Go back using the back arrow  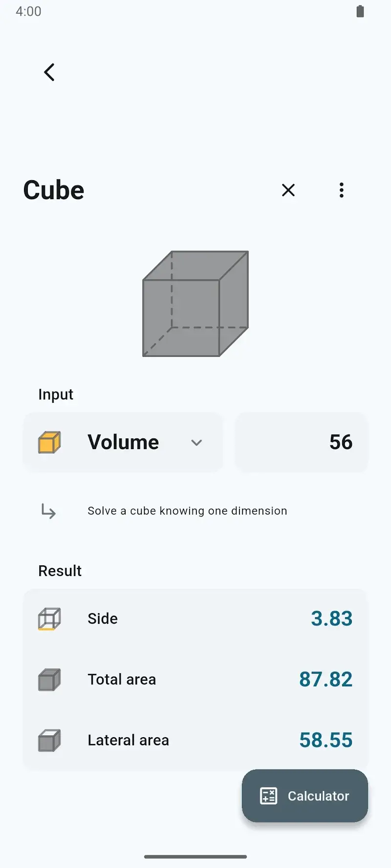[49, 72]
